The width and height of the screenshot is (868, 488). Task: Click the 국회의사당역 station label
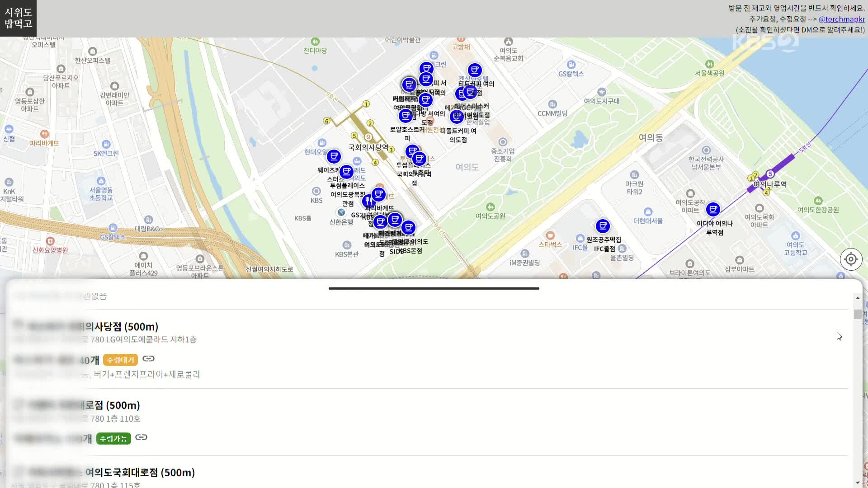(368, 147)
